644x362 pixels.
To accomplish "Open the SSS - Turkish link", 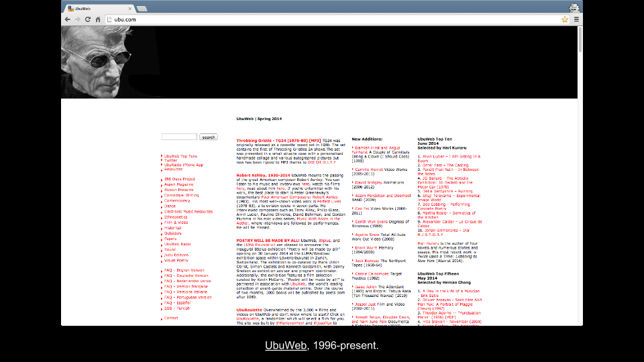I will pyautogui.click(x=177, y=308).
